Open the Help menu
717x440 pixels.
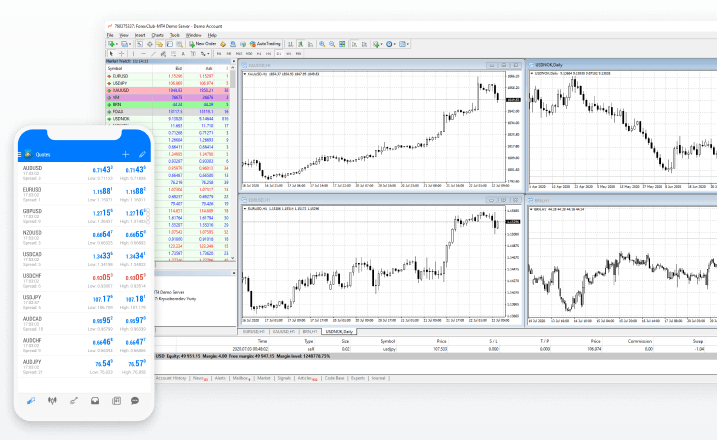(212, 35)
